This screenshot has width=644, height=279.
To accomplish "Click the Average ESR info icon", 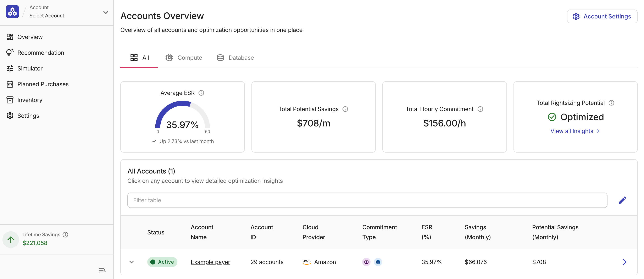I will click(201, 93).
